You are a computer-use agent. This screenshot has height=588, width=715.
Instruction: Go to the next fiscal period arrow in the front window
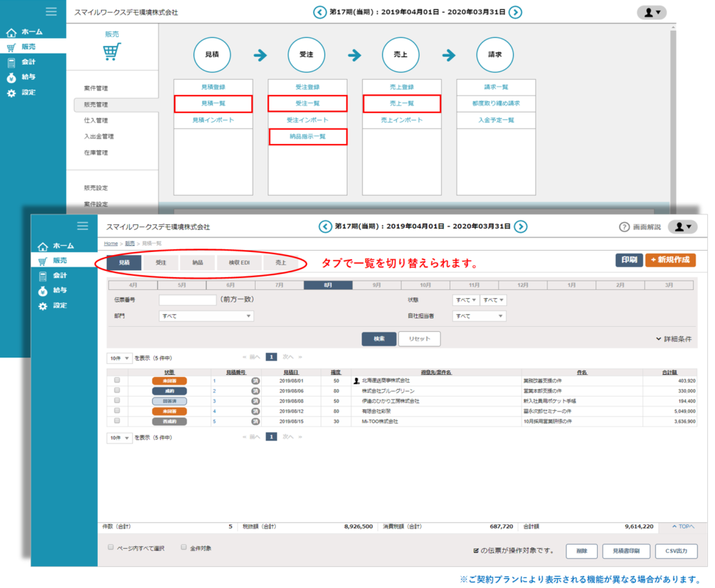[x=520, y=226]
